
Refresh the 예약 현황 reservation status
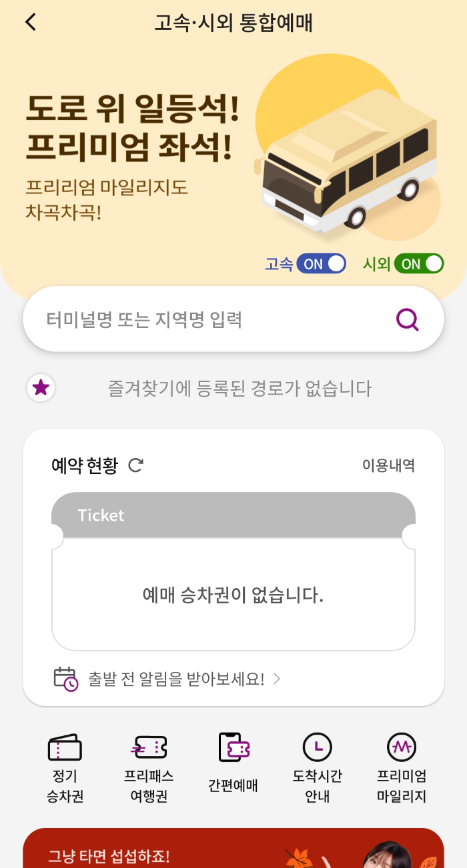pyautogui.click(x=135, y=466)
